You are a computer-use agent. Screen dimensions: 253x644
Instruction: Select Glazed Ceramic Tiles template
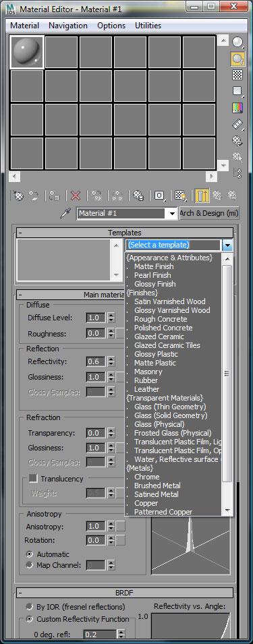[167, 345]
